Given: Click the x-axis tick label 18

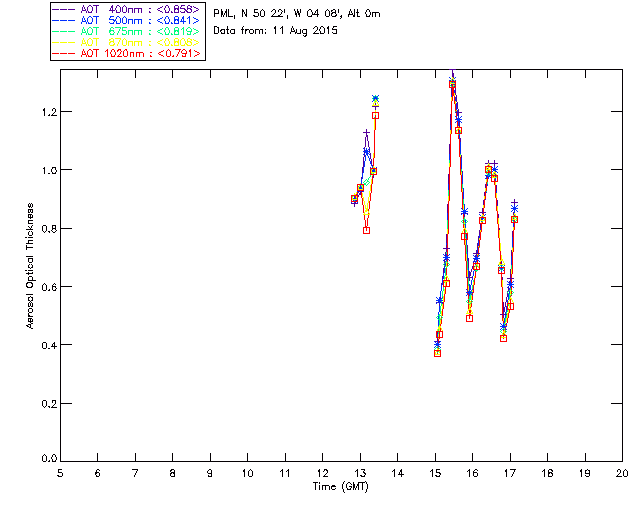Looking at the screenshot, I should click(x=547, y=473).
